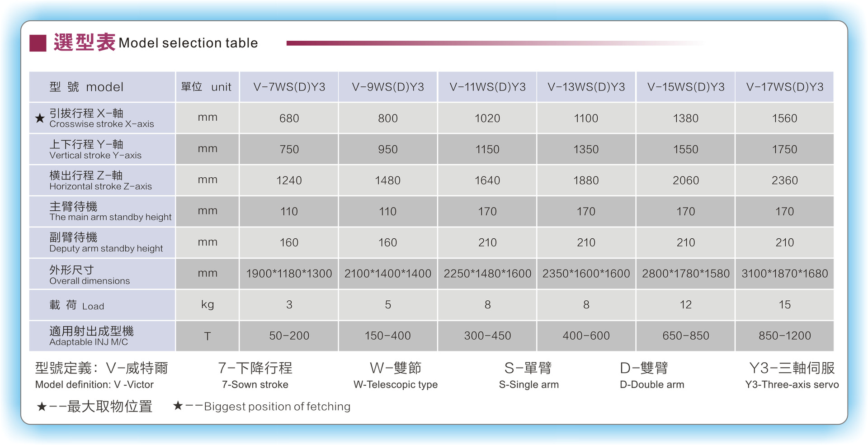Click the star before Biggest position of fetching

coord(178,406)
